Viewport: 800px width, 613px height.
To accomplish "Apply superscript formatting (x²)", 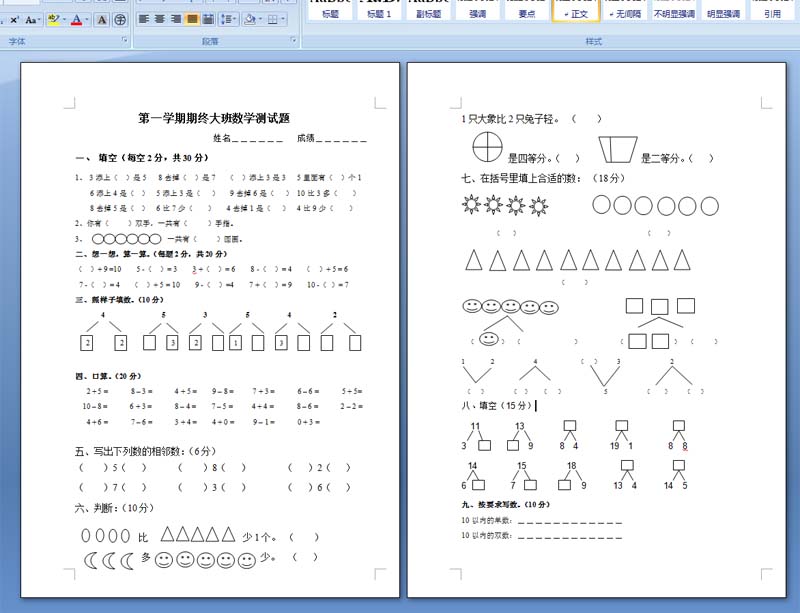I will coord(14,20).
